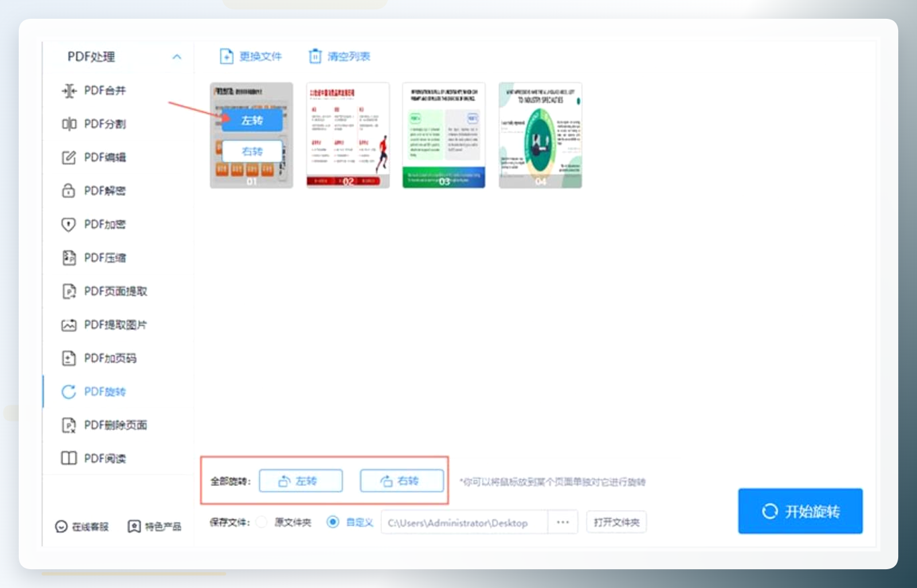Open the PDF加页码 page numbering tool
917x588 pixels.
click(99, 358)
